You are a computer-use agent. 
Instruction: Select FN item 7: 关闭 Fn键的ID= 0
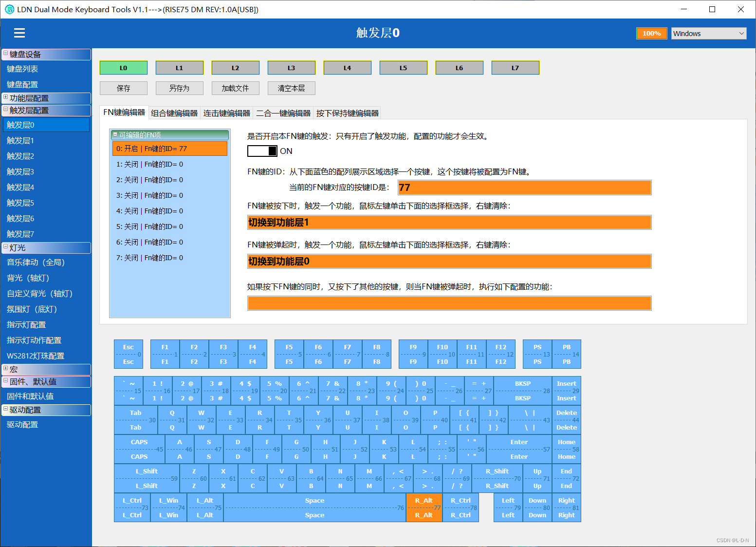point(170,258)
